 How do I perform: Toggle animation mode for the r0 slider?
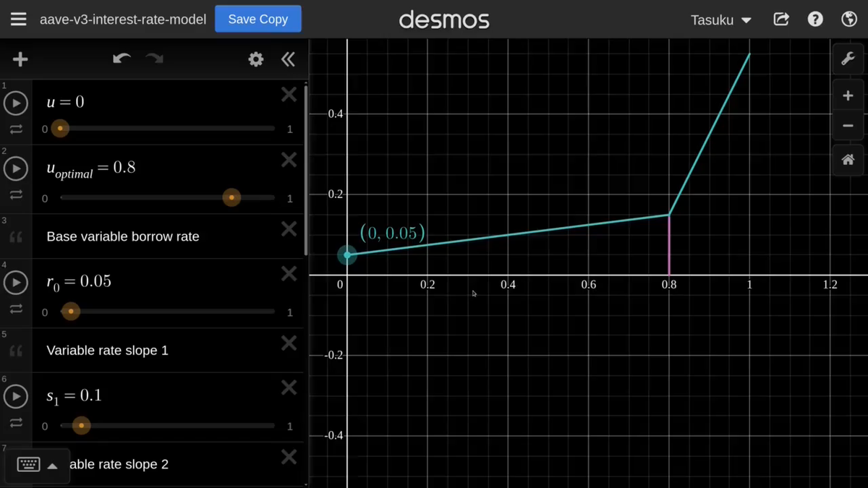coord(16,309)
